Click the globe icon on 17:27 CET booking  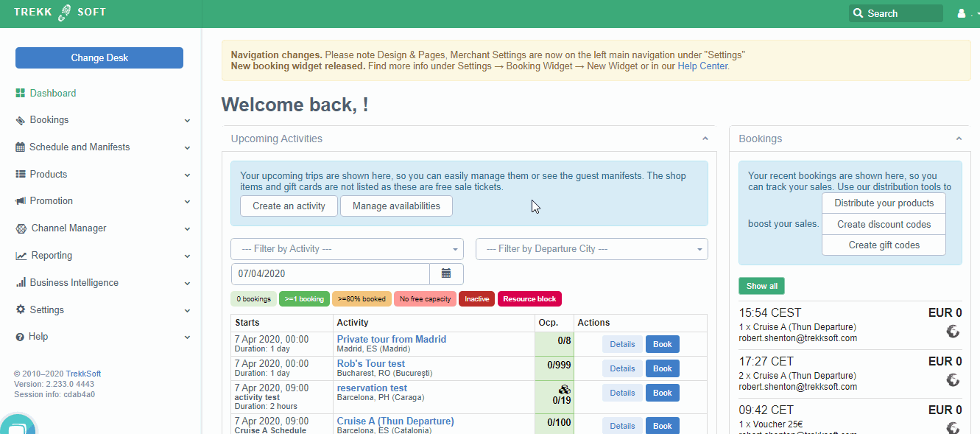tap(953, 380)
